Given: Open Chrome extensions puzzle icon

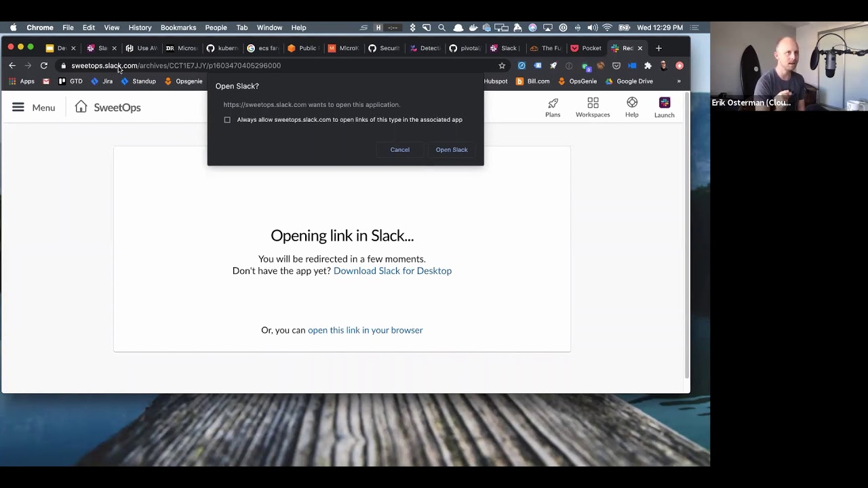Looking at the screenshot, I should tap(648, 66).
